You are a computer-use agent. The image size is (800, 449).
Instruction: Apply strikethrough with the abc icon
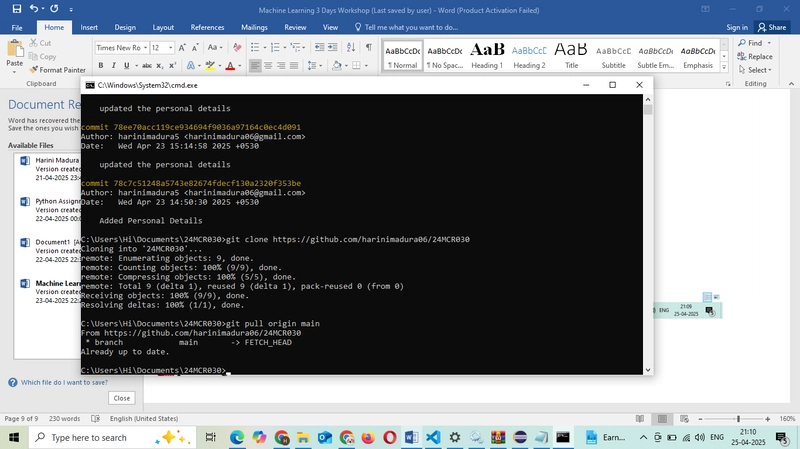point(147,65)
